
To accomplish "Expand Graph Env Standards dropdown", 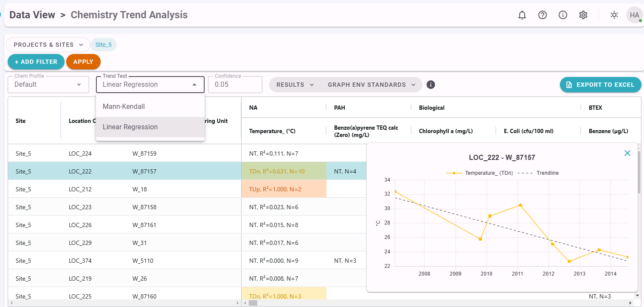I will (x=371, y=85).
